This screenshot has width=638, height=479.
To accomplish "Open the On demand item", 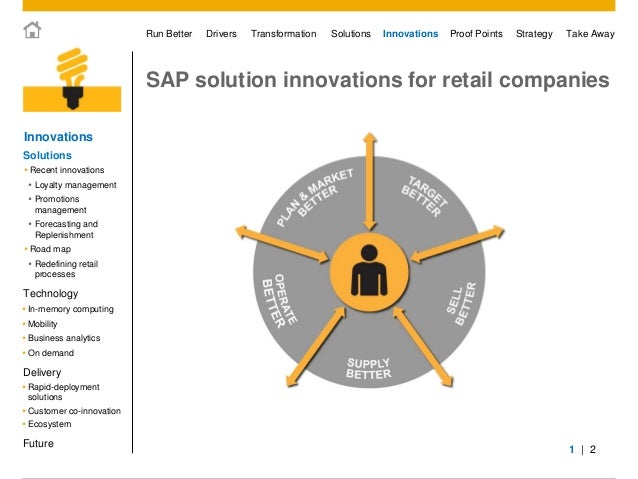I will [x=51, y=353].
